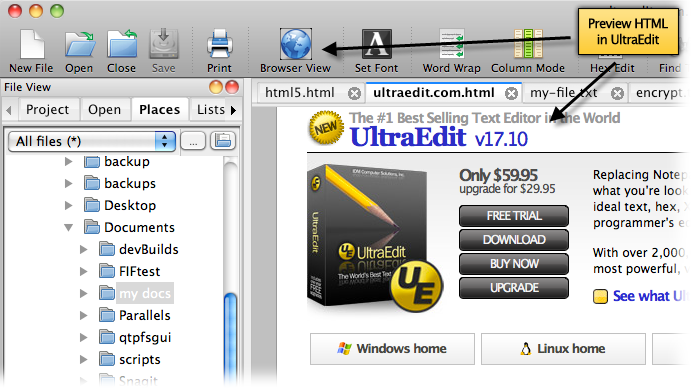Click the BUY NOW button
The width and height of the screenshot is (693, 390).
click(514, 264)
